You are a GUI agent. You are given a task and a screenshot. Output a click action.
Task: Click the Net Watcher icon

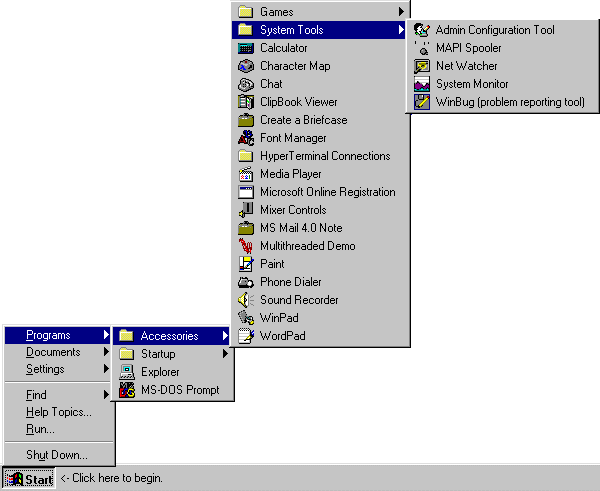click(422, 66)
